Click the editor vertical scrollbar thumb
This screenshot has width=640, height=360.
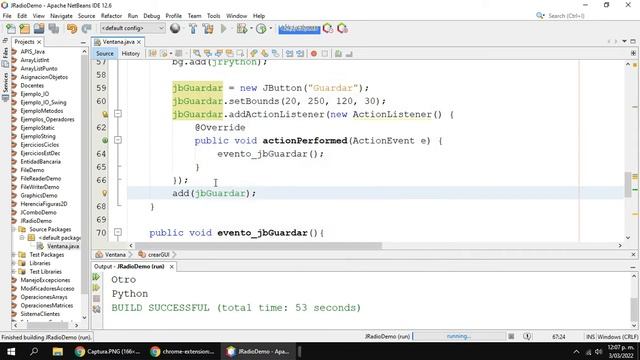click(628, 184)
